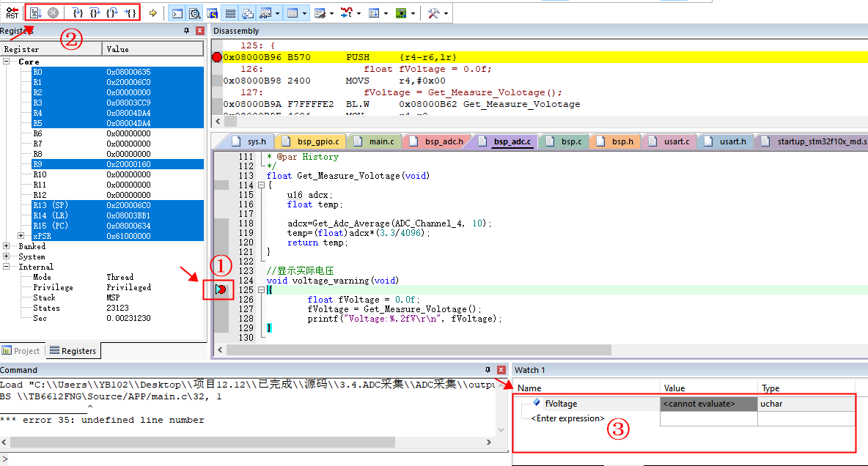The width and height of the screenshot is (868, 466).
Task: Click the RST reset CPU icon
Action: pos(12,12)
